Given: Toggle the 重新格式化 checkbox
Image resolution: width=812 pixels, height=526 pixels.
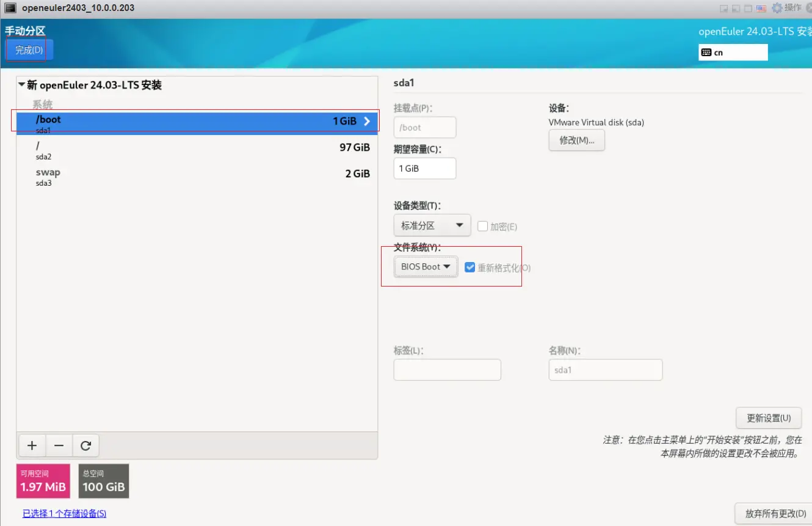Looking at the screenshot, I should pos(469,267).
